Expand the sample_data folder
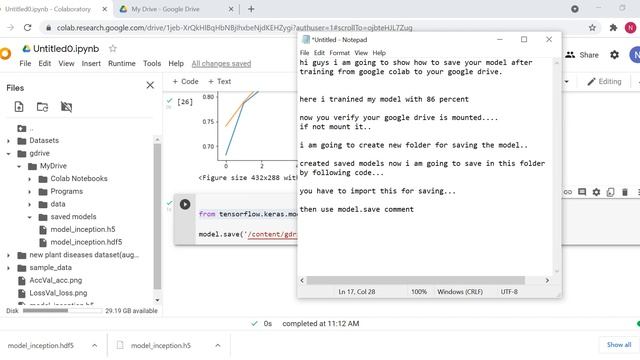Image resolution: width=640 pixels, height=360 pixels. [x=9, y=268]
